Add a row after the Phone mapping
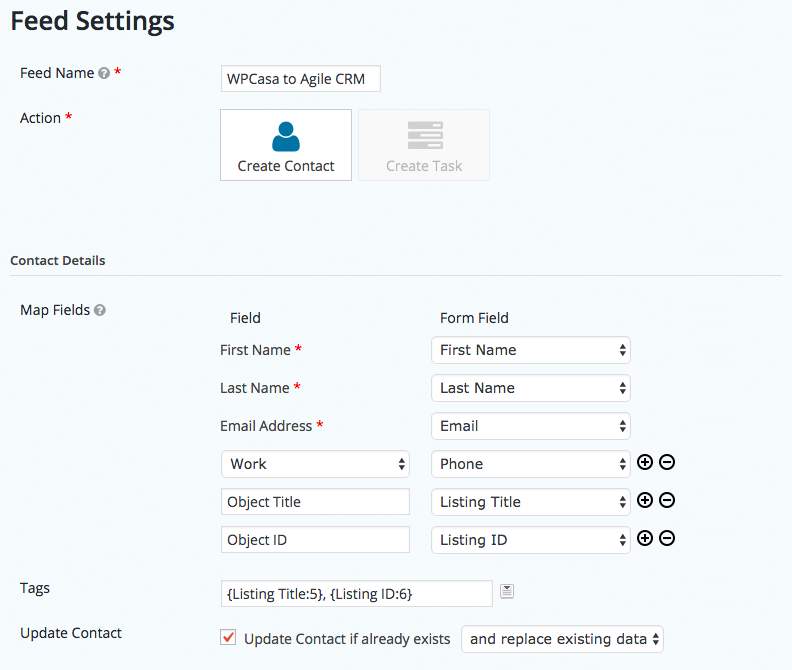 pos(645,462)
